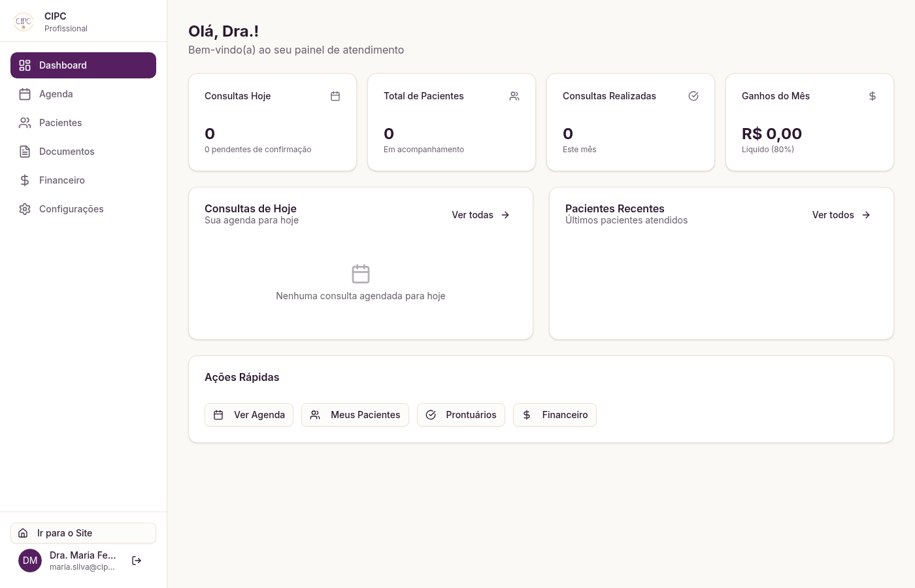The width and height of the screenshot is (915, 588).
Task: Click the Consultas de Hoje heading
Action: [250, 208]
